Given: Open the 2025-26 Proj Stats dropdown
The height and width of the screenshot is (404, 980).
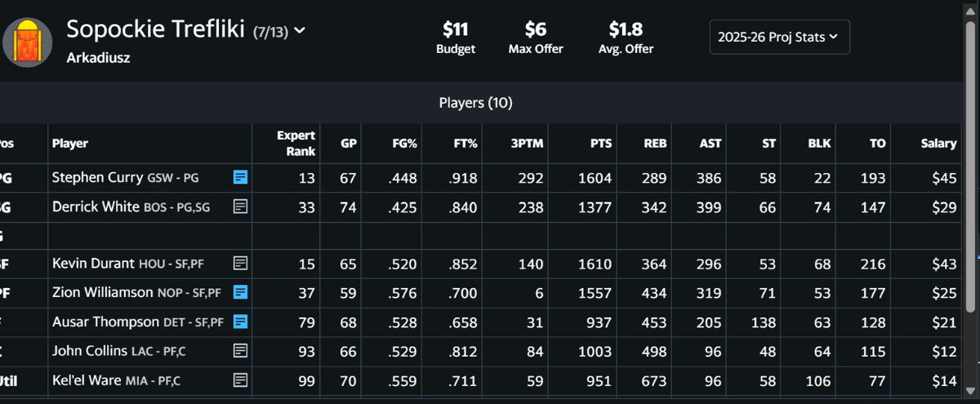Looking at the screenshot, I should coord(779,37).
